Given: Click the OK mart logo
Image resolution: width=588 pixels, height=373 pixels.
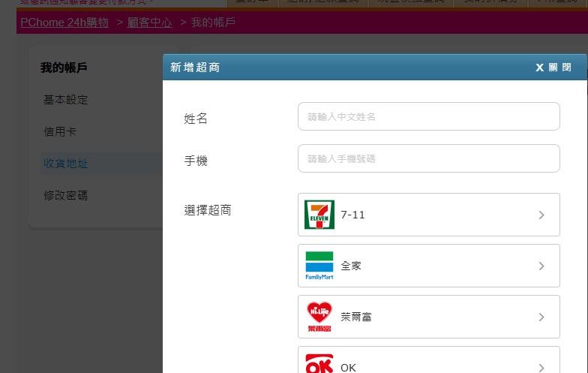Looking at the screenshot, I should click(319, 363).
